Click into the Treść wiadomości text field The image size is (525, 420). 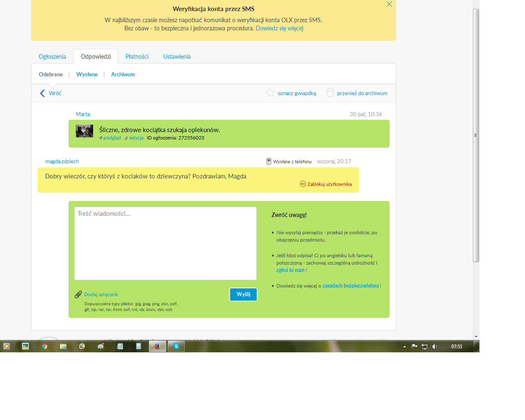(165, 243)
